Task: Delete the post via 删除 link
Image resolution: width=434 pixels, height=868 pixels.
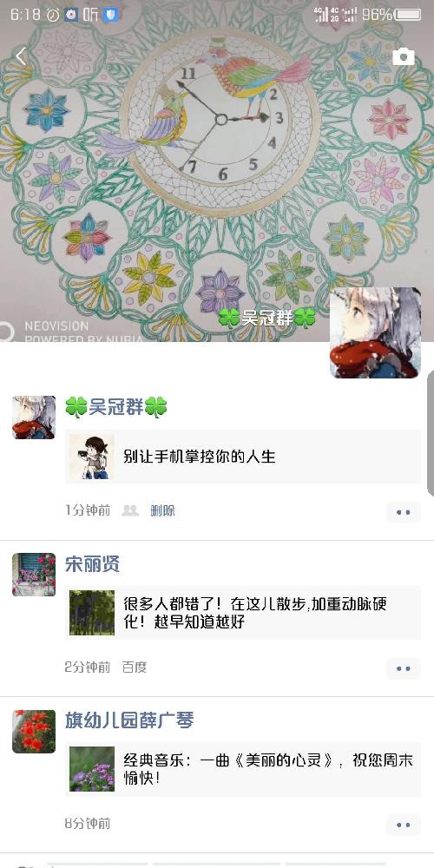Action: click(163, 510)
